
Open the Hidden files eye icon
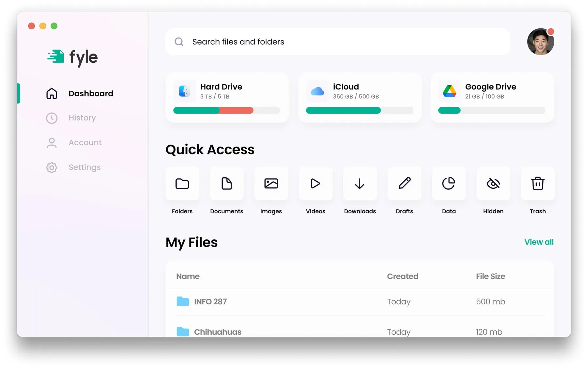tap(493, 184)
